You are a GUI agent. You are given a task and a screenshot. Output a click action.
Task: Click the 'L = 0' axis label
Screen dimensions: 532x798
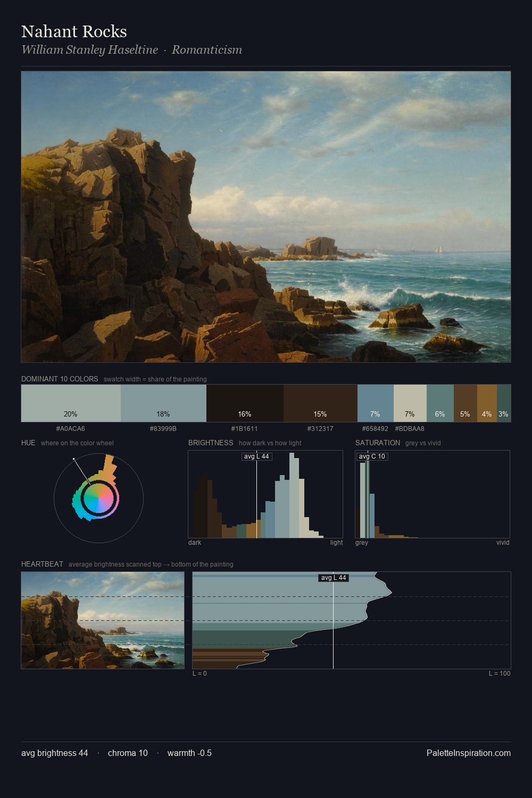point(199,674)
